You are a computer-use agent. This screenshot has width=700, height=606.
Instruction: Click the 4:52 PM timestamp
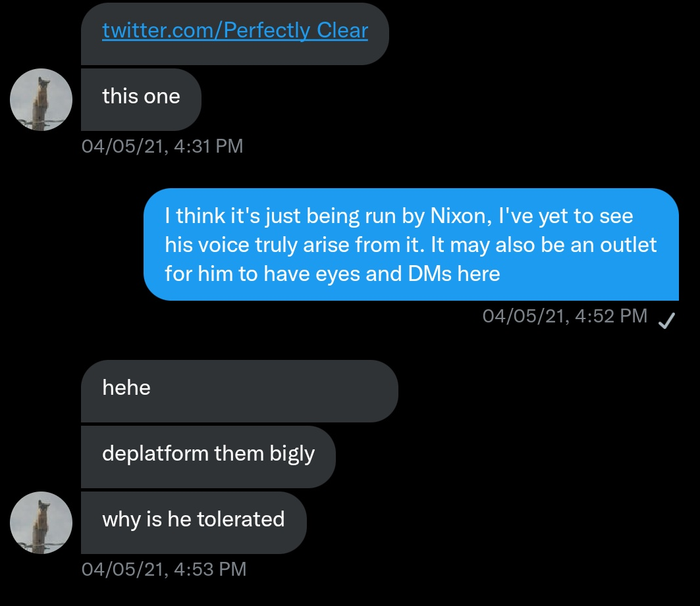tap(564, 316)
